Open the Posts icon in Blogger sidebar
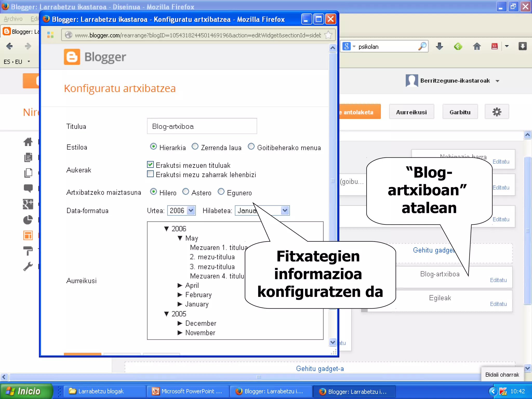This screenshot has width=532, height=399. coord(28,157)
